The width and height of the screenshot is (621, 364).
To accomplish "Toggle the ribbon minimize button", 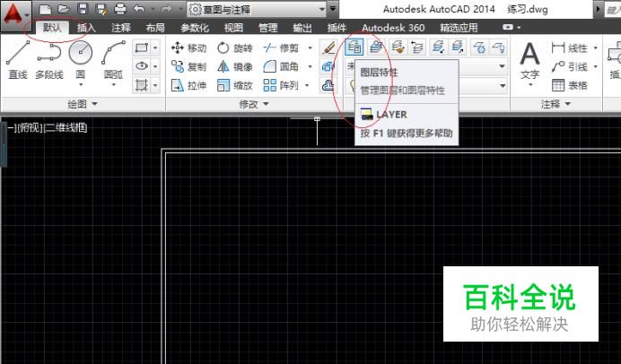I will [x=508, y=27].
